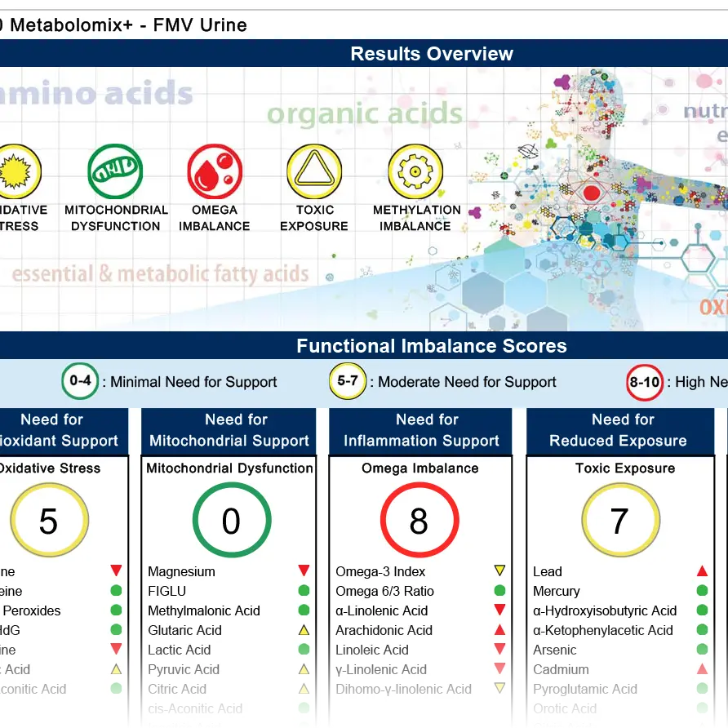Viewport: 728px width, 728px height.
Task: Click the Mitochondrial Dysfunction green icon
Action: 115,172
